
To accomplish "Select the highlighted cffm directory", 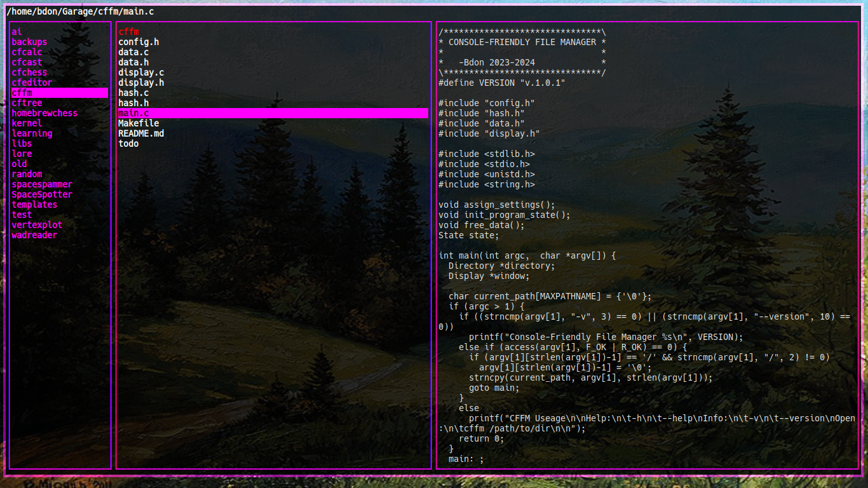I will pos(22,93).
